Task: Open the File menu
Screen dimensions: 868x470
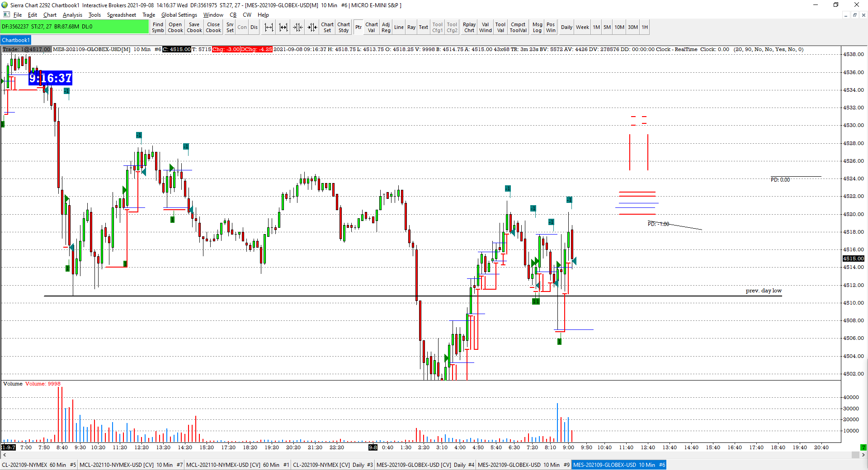Action: click(18, 15)
